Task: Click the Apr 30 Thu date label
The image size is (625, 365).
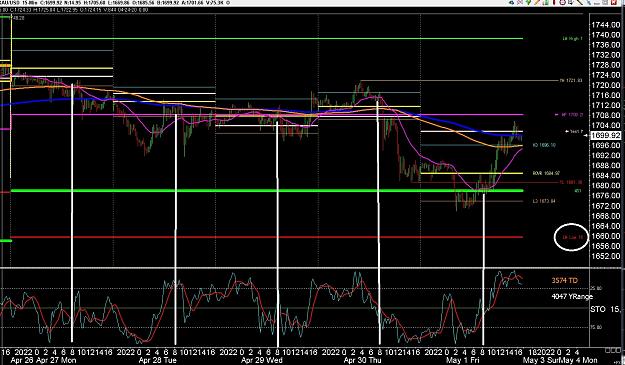Action: pos(362,360)
